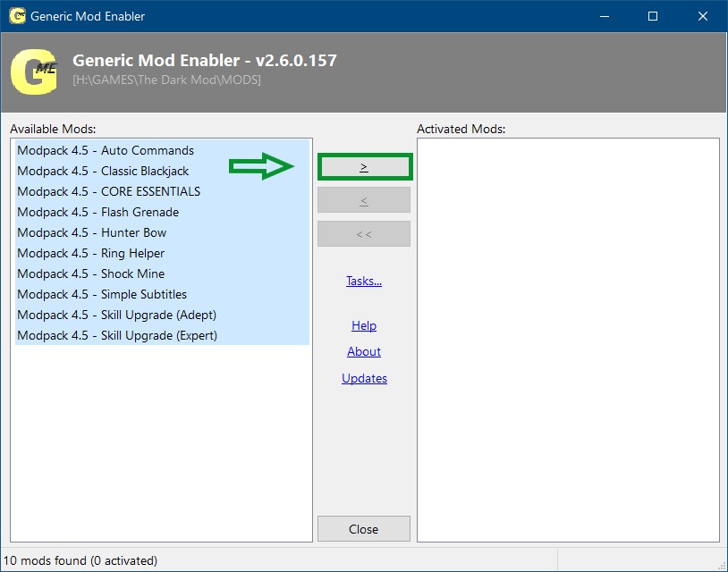The height and width of the screenshot is (572, 728).
Task: Maximize the Generic Mod Enabler window
Action: pos(653,16)
